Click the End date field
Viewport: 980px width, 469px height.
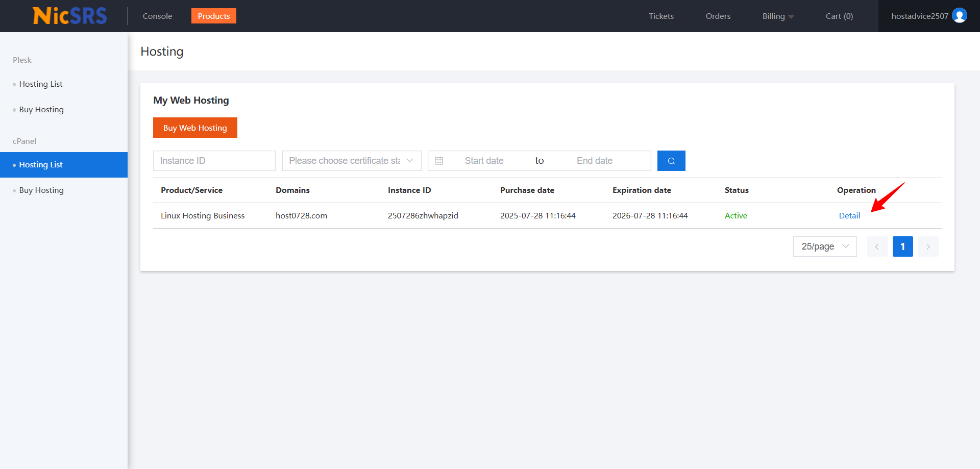[x=595, y=161]
